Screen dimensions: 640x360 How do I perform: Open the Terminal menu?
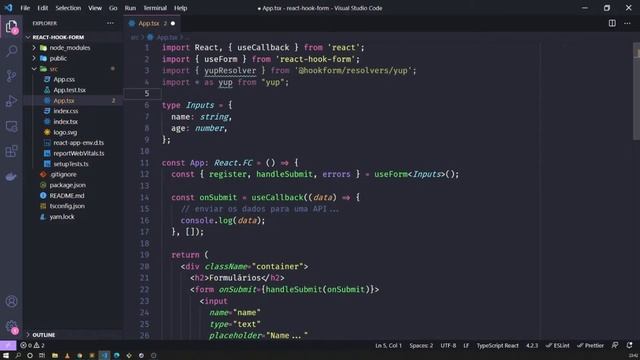point(155,8)
